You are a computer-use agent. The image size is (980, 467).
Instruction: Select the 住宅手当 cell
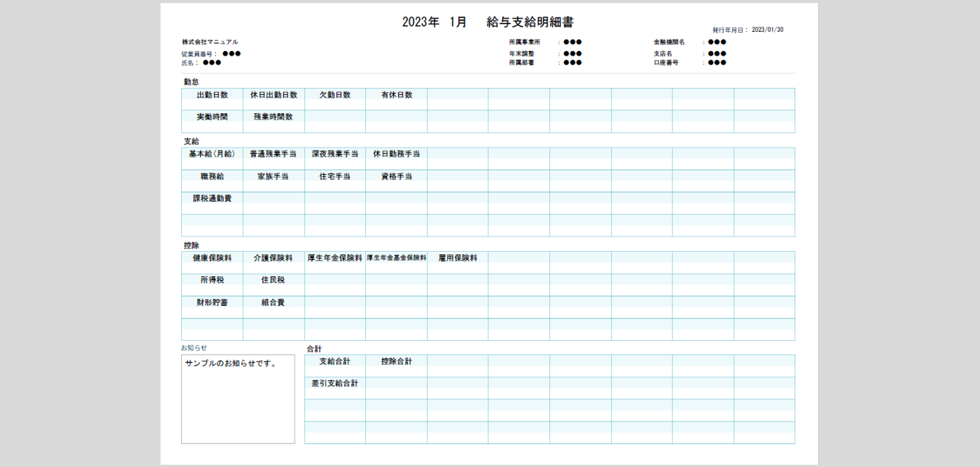(x=335, y=176)
